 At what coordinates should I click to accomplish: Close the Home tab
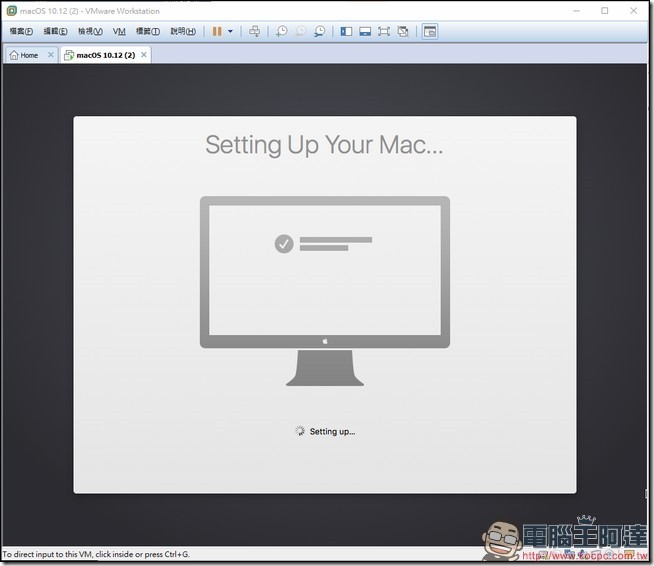(x=50, y=55)
